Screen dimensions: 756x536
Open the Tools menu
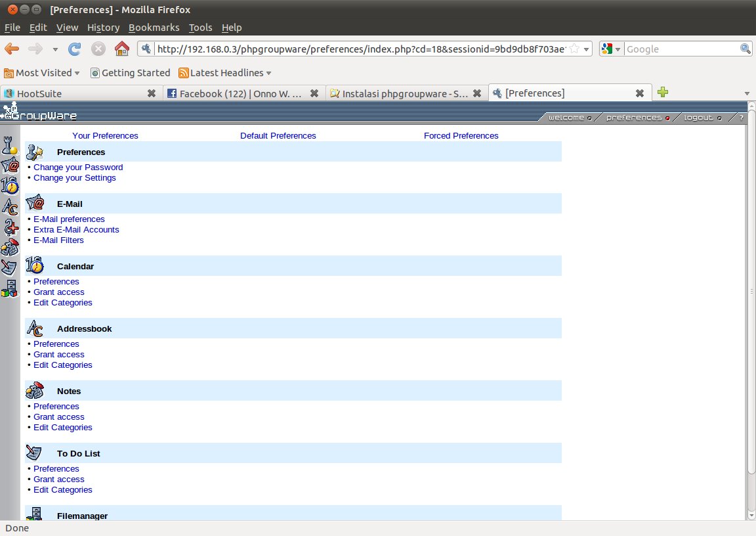click(x=201, y=28)
